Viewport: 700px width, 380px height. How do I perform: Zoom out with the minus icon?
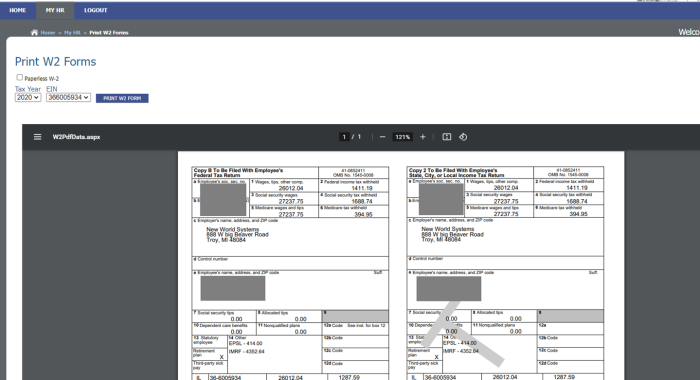383,137
